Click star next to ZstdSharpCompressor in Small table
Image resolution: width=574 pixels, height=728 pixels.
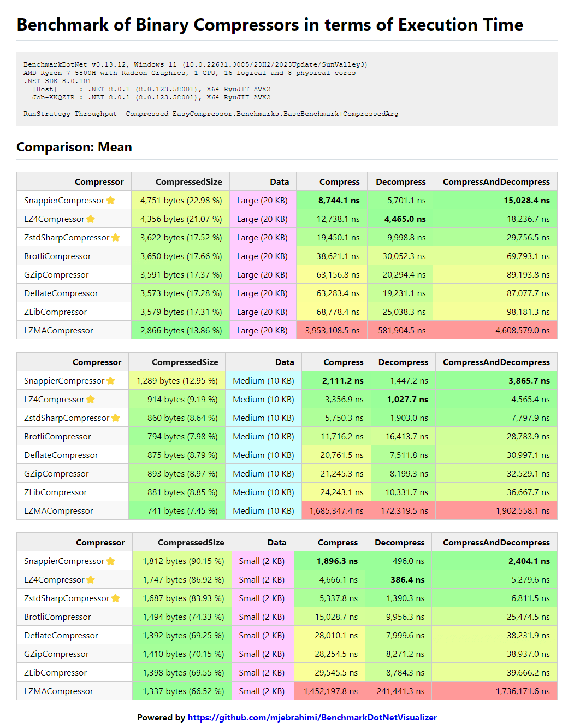coord(115,598)
